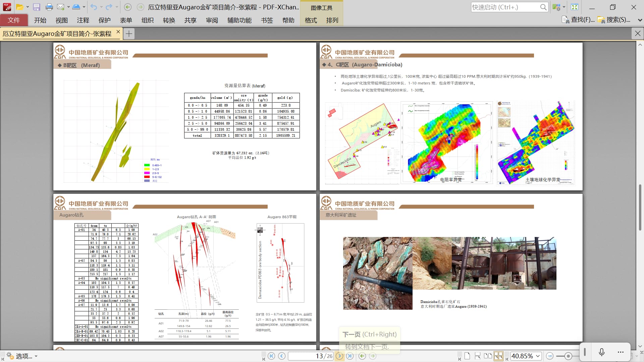
Task: Go to the first page
Action: click(x=272, y=356)
